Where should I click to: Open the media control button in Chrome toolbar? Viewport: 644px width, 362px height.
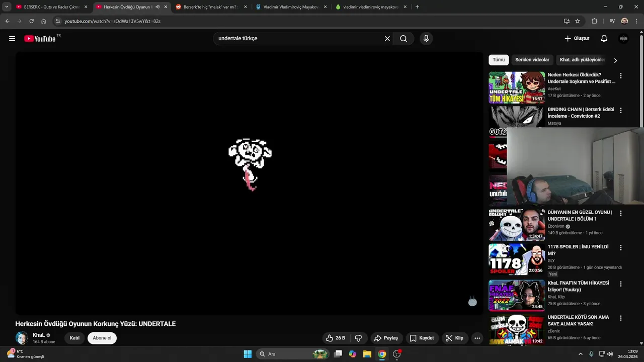(x=612, y=21)
